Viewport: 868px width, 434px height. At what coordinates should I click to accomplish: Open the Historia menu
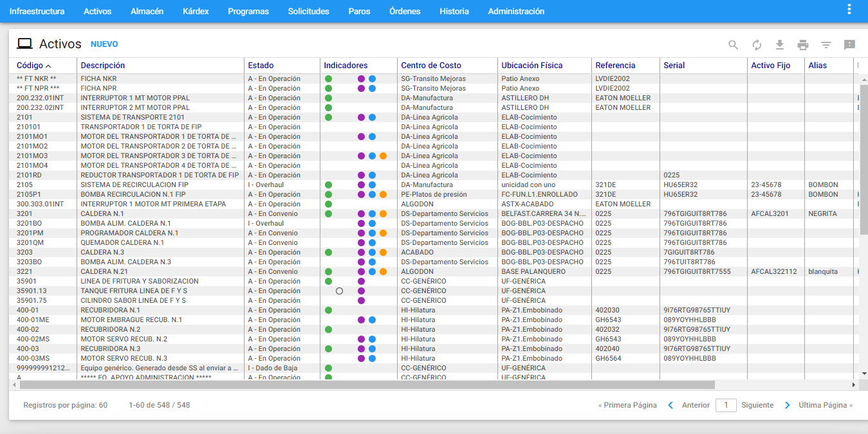coord(454,11)
